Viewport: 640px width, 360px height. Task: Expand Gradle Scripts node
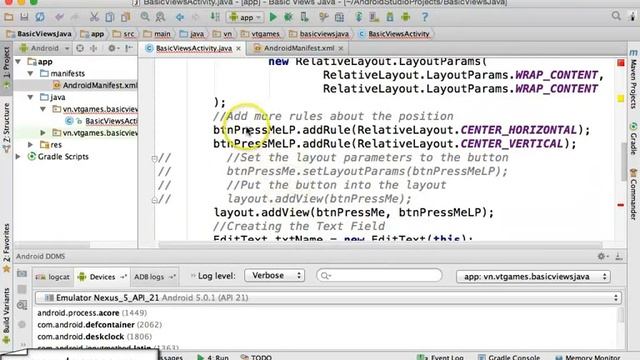pyautogui.click(x=18, y=156)
